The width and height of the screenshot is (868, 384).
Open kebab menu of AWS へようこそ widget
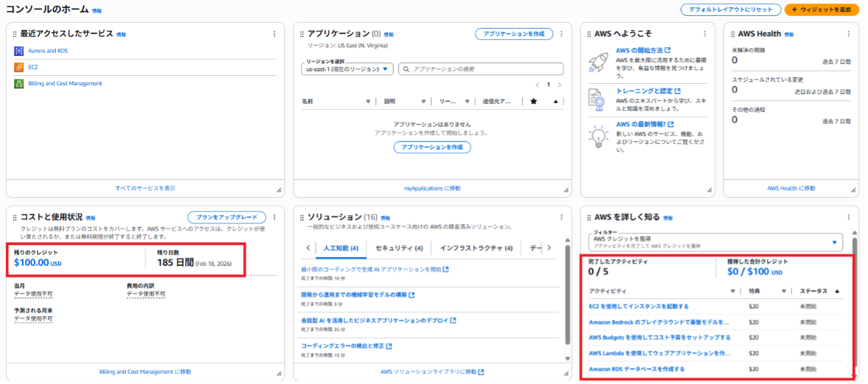pyautogui.click(x=705, y=34)
